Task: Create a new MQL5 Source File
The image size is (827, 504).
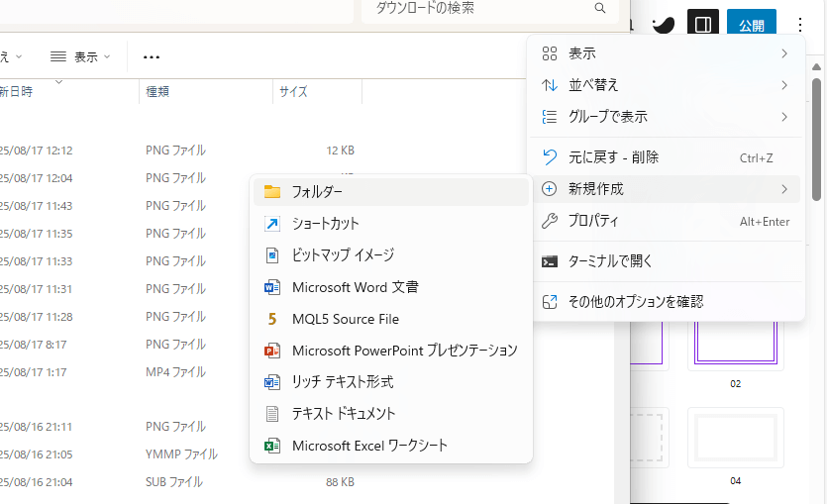Action: pyautogui.click(x=345, y=319)
